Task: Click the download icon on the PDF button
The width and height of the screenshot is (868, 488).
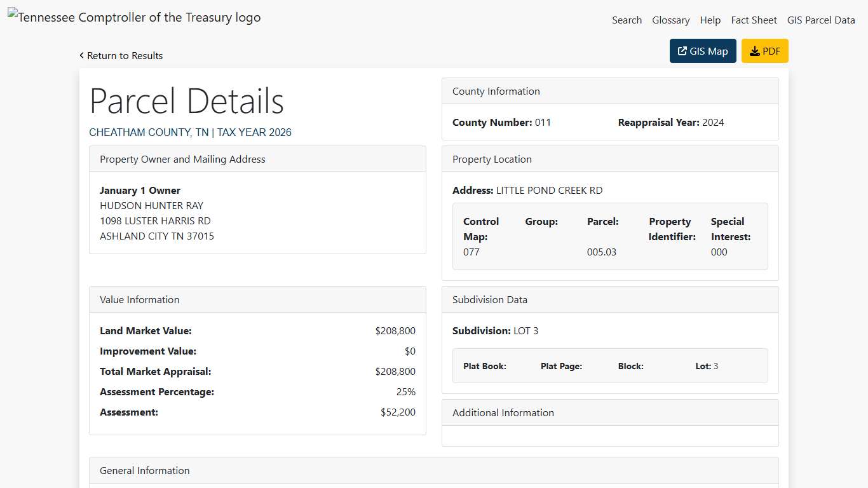Action: (754, 50)
